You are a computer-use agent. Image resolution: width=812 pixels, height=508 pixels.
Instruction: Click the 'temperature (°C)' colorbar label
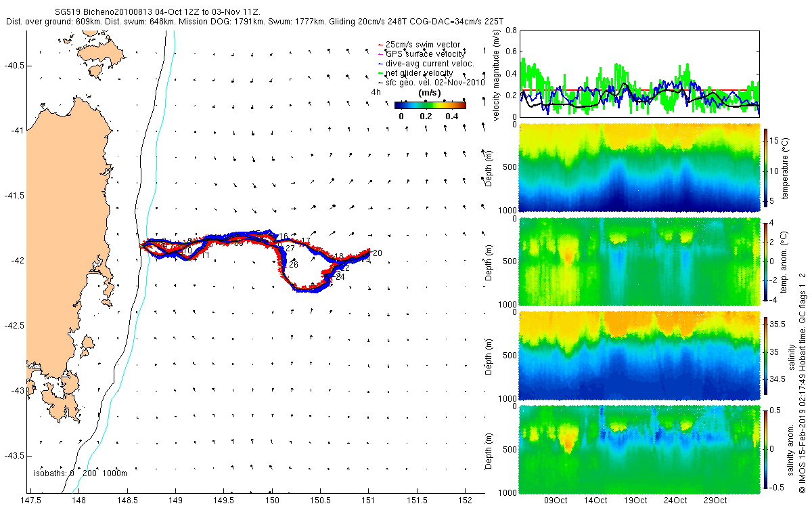786,167
